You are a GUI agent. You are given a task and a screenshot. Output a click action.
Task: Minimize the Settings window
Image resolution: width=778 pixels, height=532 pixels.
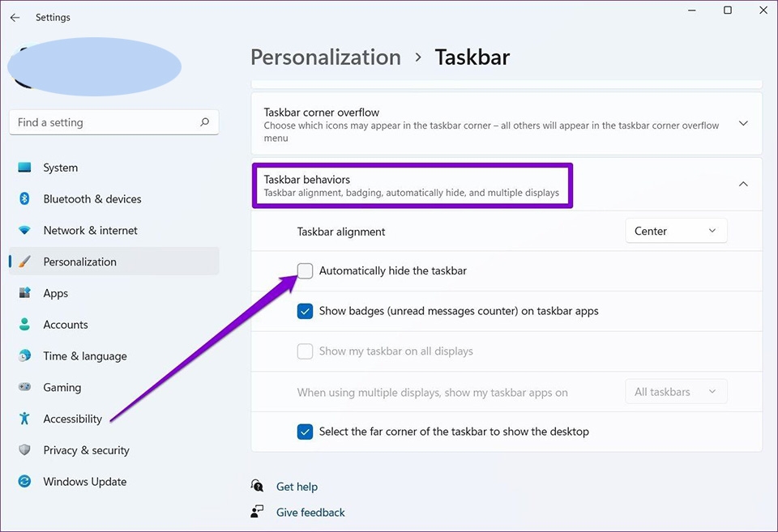[691, 10]
